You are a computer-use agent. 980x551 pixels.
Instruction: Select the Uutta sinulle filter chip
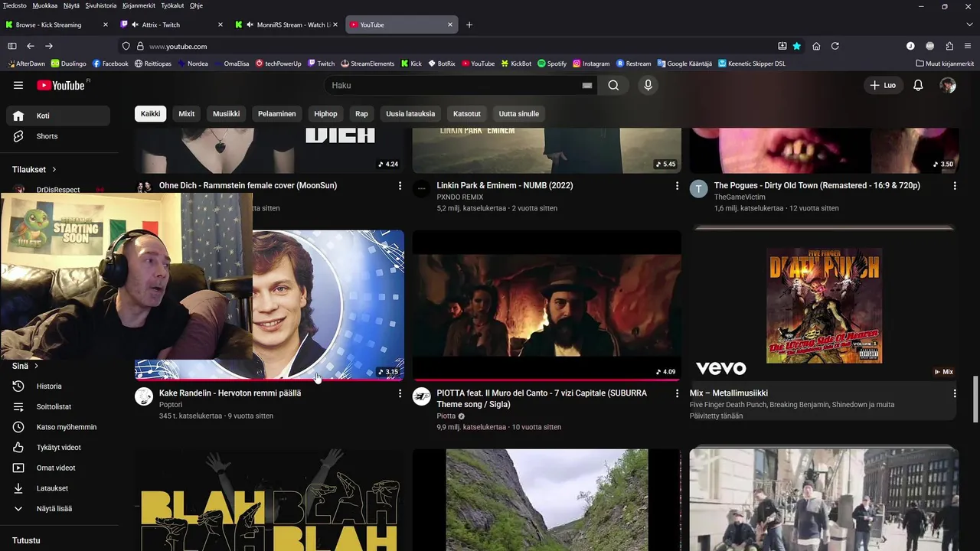519,114
